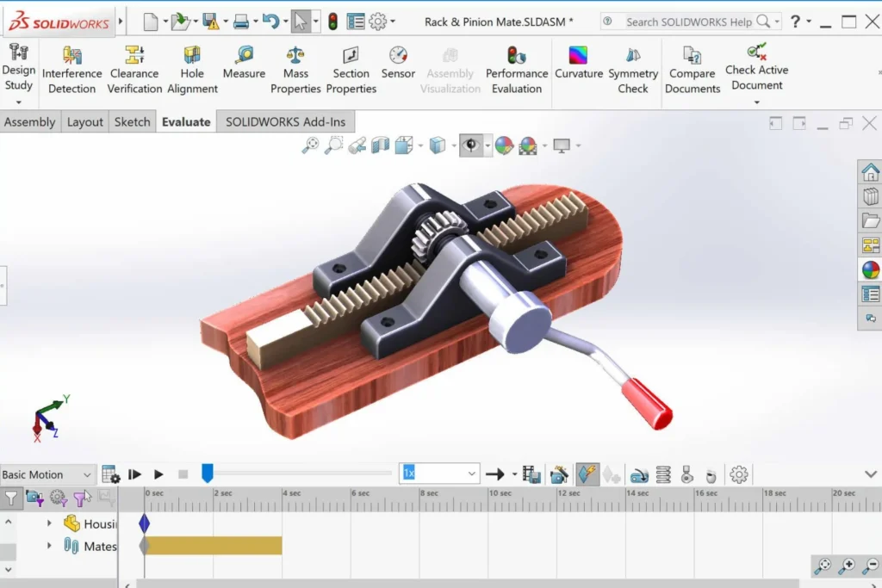Open Section Properties

click(x=351, y=71)
